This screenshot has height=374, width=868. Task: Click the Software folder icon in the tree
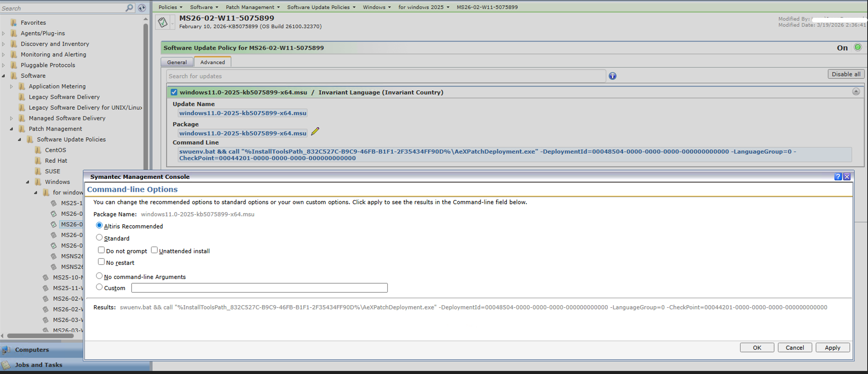(x=14, y=76)
